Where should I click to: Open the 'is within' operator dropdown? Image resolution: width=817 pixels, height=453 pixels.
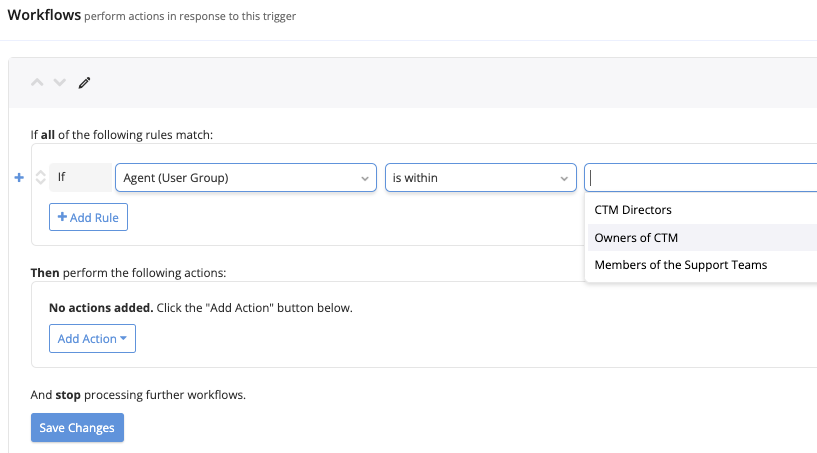480,177
